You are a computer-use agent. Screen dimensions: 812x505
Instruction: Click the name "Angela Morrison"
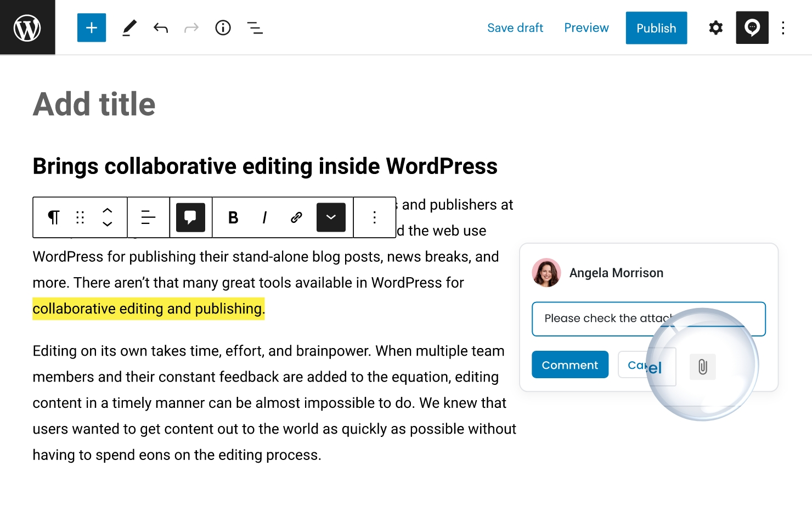tap(616, 273)
